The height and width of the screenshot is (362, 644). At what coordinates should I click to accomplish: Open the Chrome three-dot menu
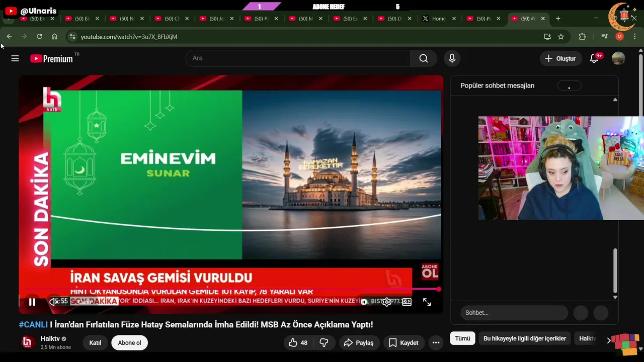[635, 37]
